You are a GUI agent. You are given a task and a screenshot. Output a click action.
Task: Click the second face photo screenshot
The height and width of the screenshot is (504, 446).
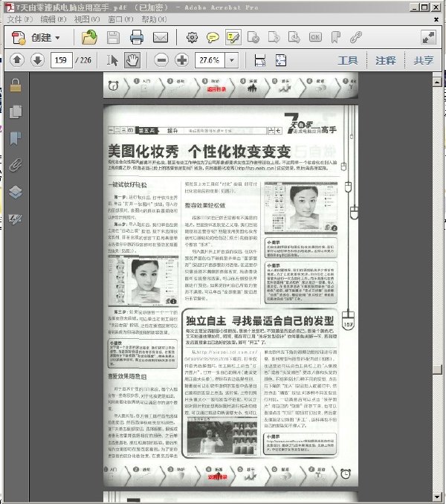click(301, 207)
